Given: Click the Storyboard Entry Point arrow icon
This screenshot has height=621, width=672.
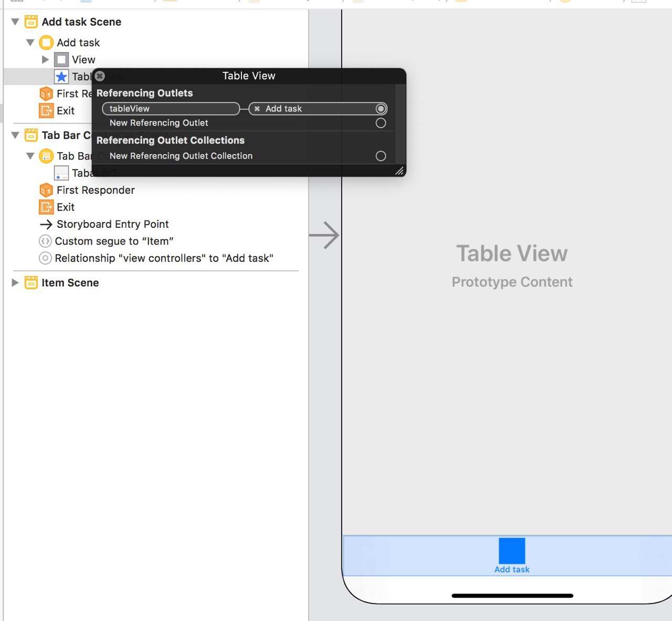Looking at the screenshot, I should point(46,224).
